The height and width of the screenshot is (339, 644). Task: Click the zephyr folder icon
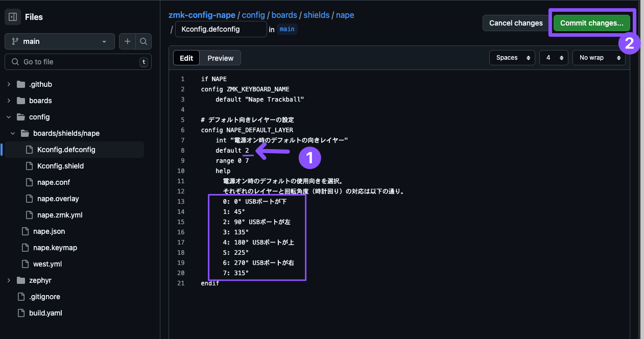click(21, 280)
